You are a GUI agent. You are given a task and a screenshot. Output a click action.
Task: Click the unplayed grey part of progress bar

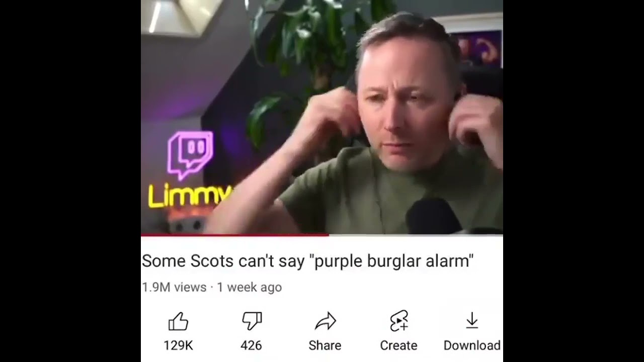click(416, 235)
